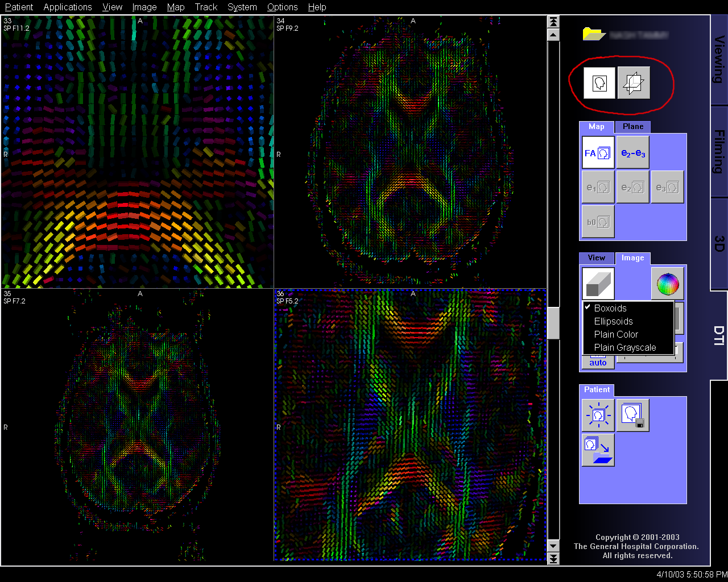Image resolution: width=728 pixels, height=582 pixels.
Task: Click the rainbow color sphere swatch
Action: (668, 284)
